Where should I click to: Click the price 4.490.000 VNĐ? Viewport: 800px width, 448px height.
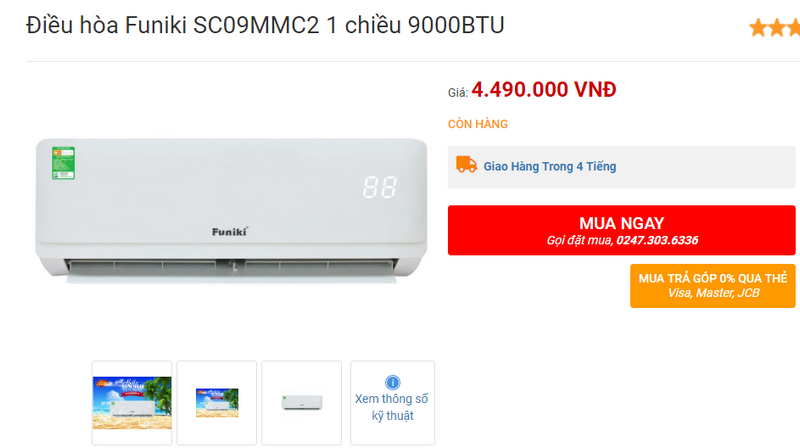544,90
